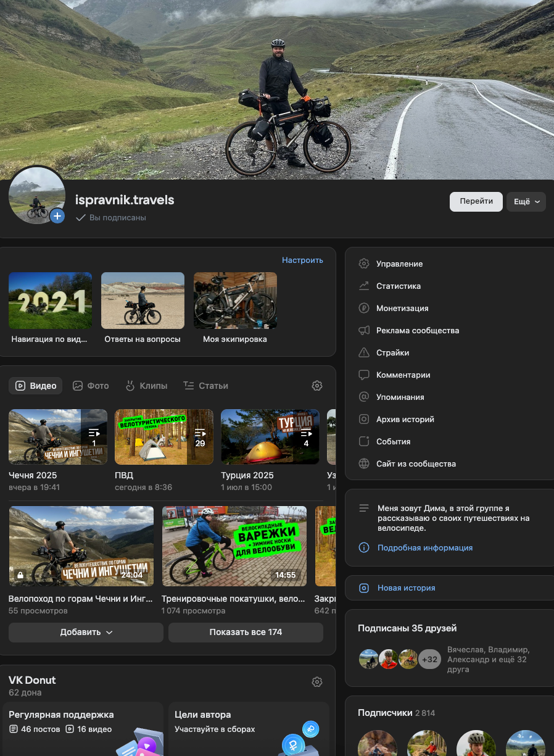Screen dimensions: 554x756
Task: Click the video section settings gear
Action: coord(317,386)
